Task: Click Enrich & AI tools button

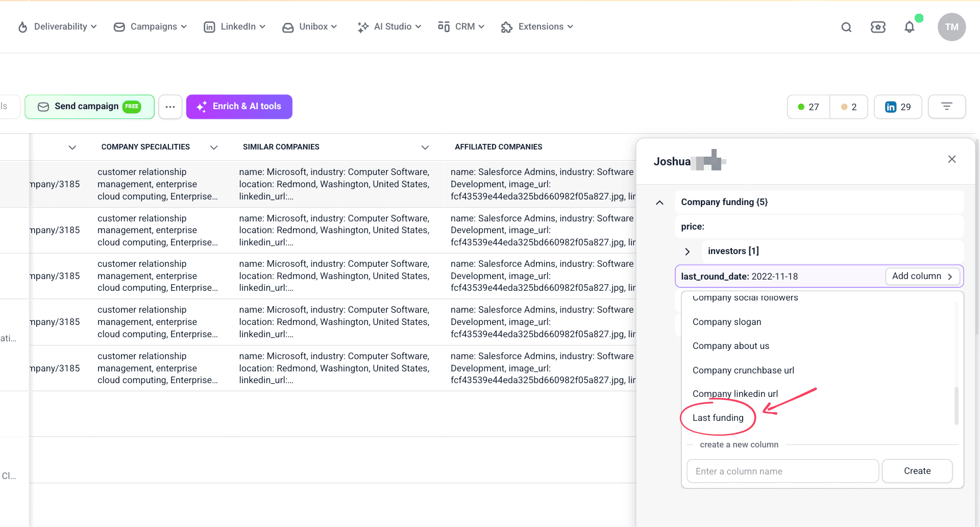Action: point(239,107)
